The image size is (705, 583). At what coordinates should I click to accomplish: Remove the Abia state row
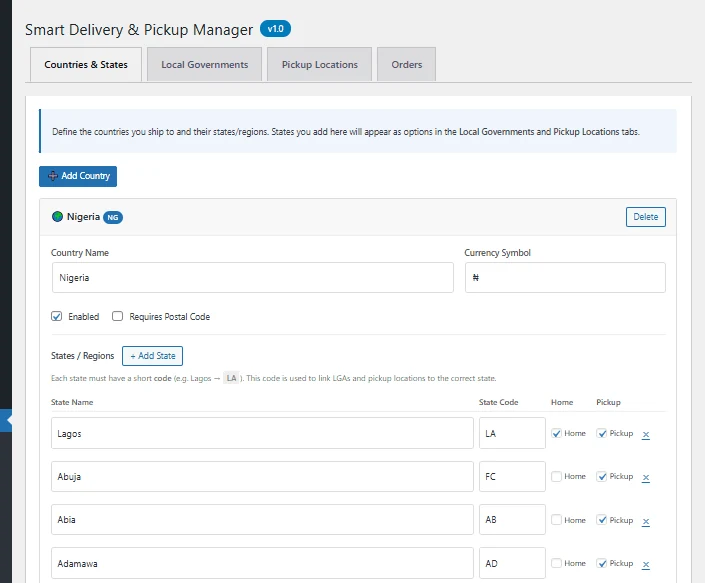646,521
